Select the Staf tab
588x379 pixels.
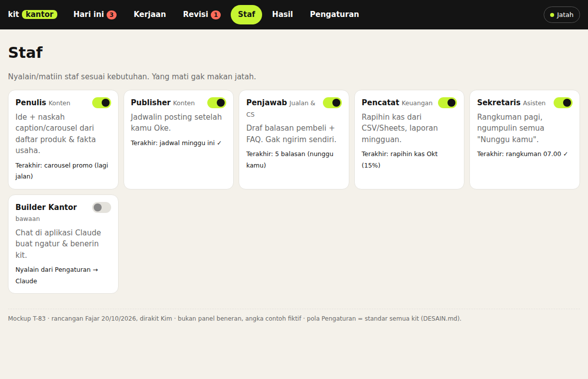click(246, 14)
